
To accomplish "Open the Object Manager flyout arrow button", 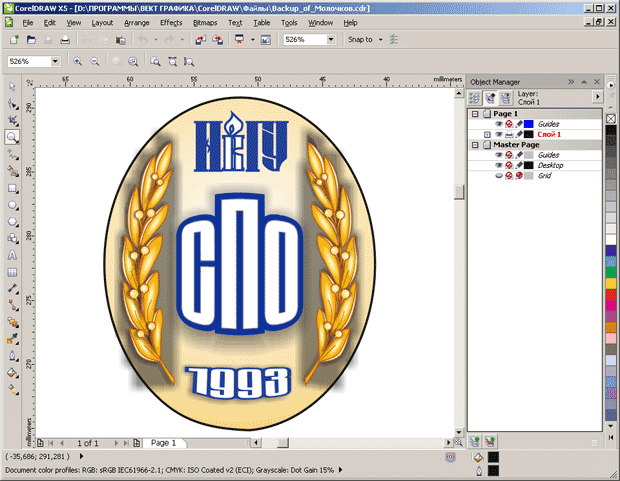I will click(x=597, y=96).
